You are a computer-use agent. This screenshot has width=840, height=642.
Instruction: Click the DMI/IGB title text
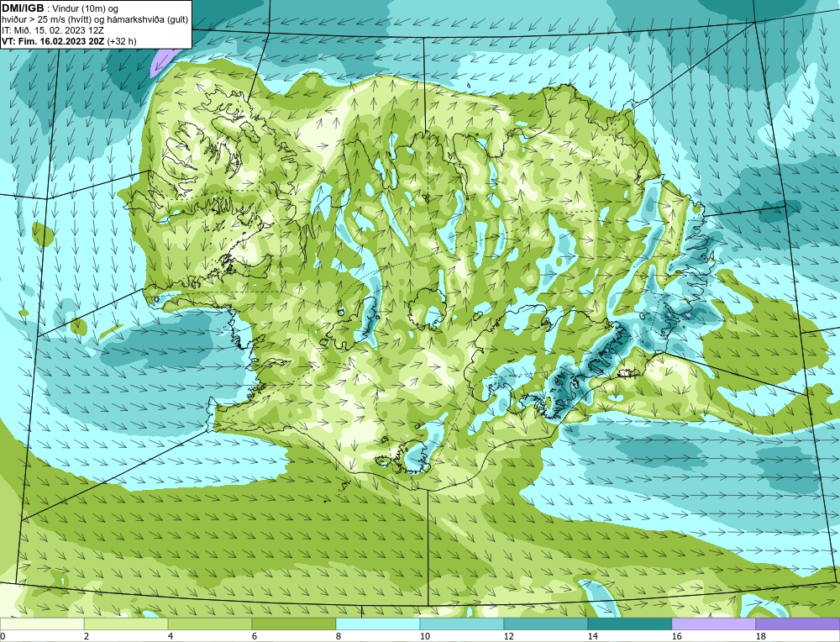tap(23, 8)
